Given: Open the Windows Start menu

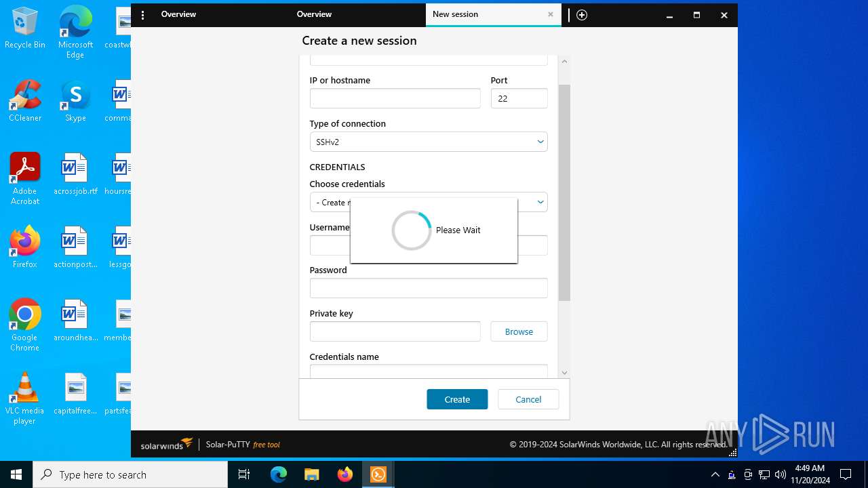Looking at the screenshot, I should pos(16,474).
